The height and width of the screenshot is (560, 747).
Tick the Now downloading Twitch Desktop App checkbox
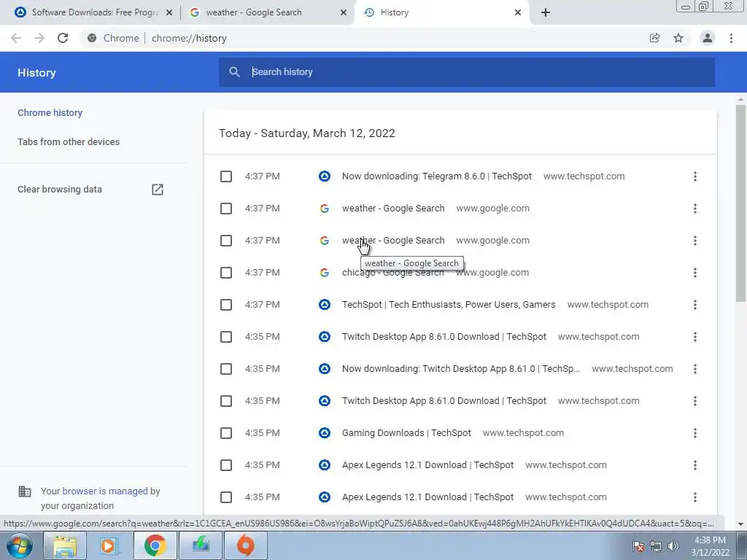pyautogui.click(x=226, y=369)
